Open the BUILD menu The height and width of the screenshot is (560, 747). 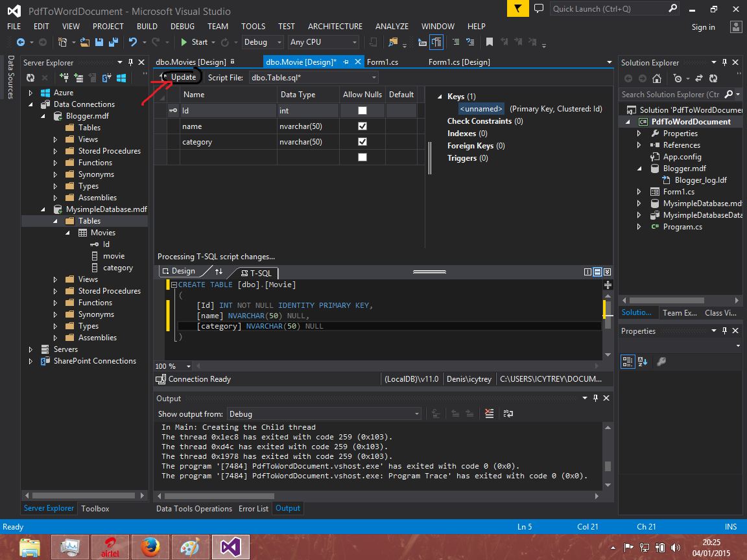[x=147, y=26]
